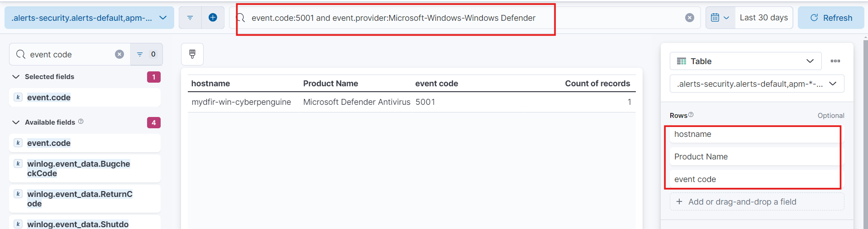This screenshot has height=229, width=868.
Task: Open the Last 30 days time range
Action: (x=763, y=18)
